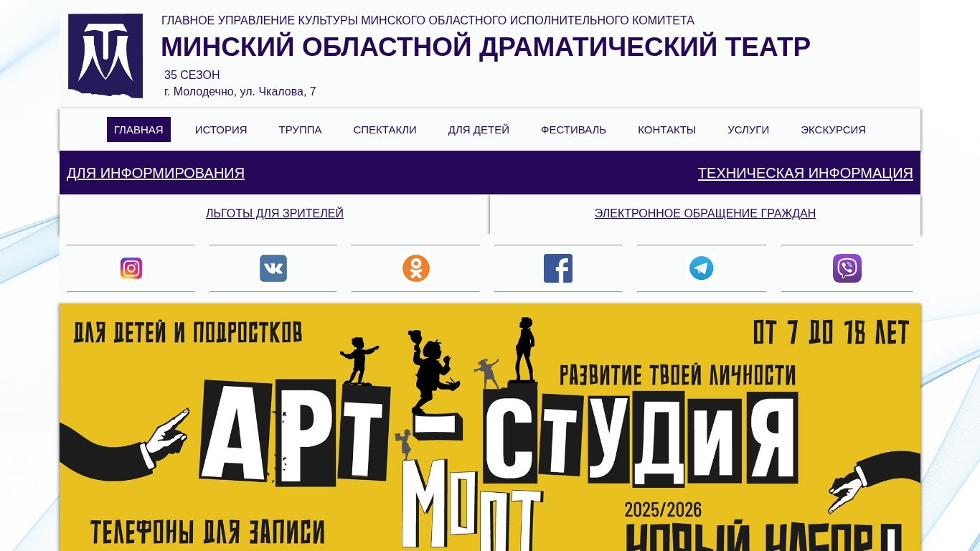The height and width of the screenshot is (551, 980).
Task: Click the АРТ-СТУДИЯ yellow banner image
Action: pyautogui.click(x=490, y=428)
